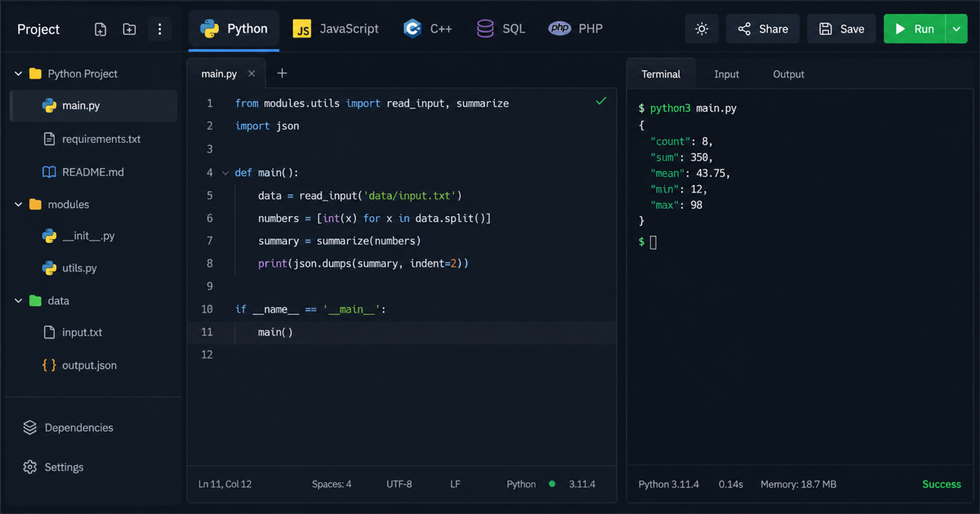Click the document icon beside requirements.txt
The height and width of the screenshot is (514, 980).
(x=49, y=139)
